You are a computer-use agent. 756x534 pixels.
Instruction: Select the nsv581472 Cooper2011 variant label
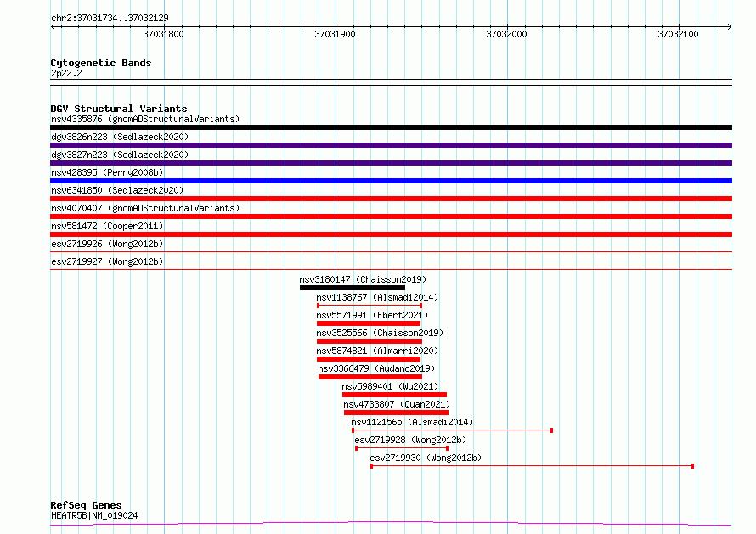point(107,226)
